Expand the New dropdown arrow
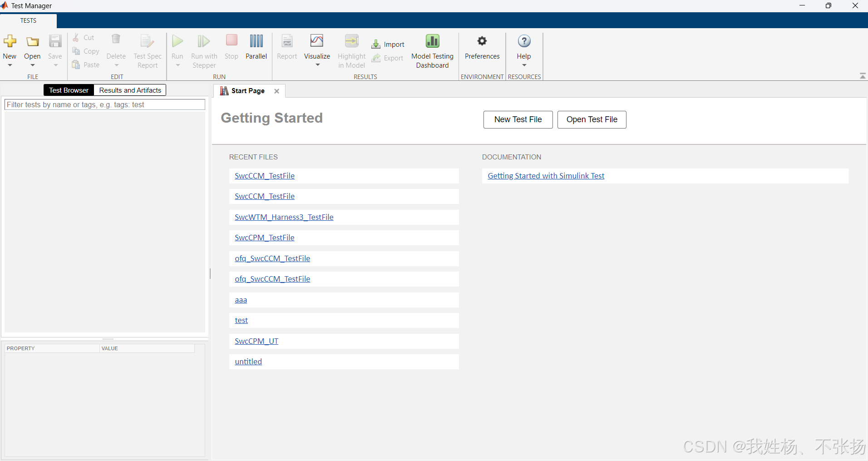The image size is (868, 461). pos(10,65)
